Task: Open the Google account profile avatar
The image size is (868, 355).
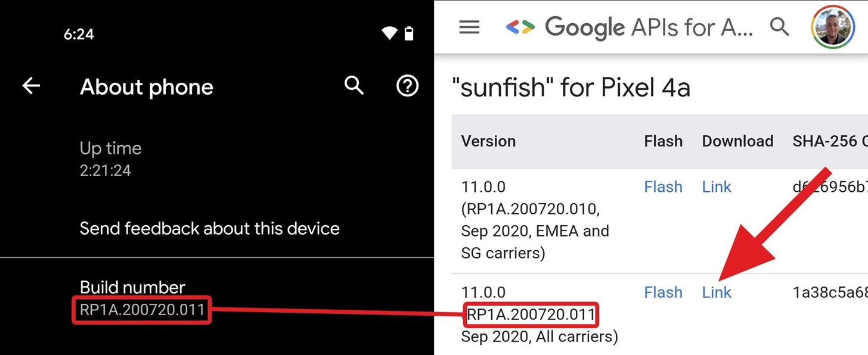Action: [833, 27]
